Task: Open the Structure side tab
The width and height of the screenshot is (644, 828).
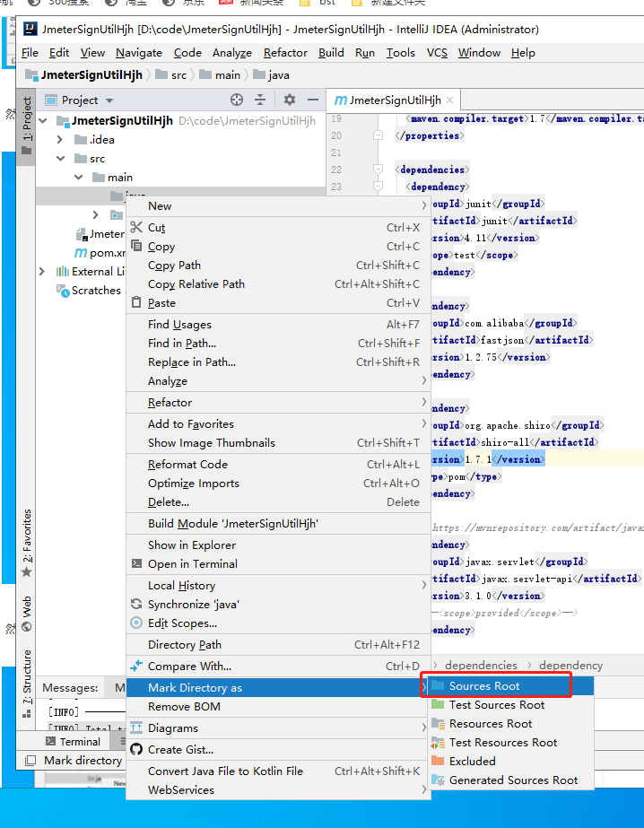Action: [26, 684]
